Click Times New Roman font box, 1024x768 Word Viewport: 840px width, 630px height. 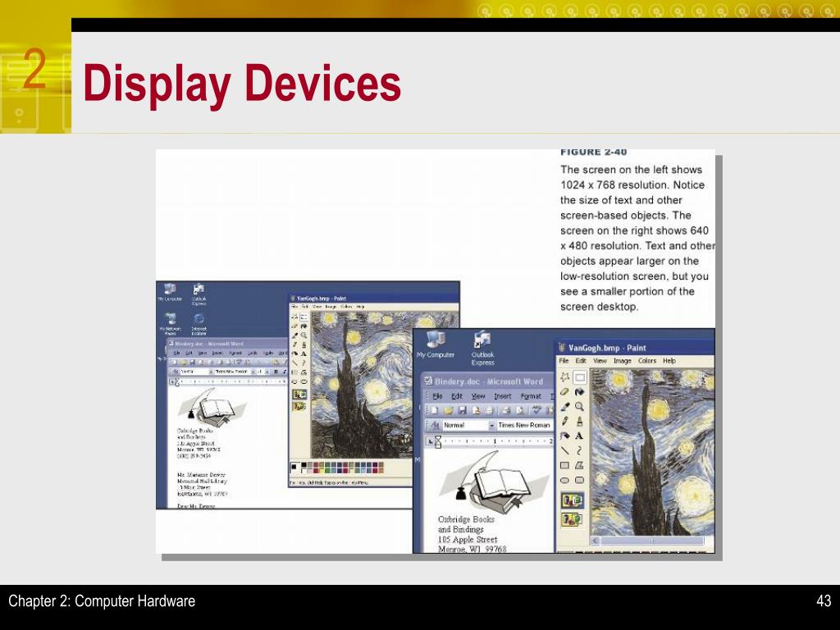[231, 372]
